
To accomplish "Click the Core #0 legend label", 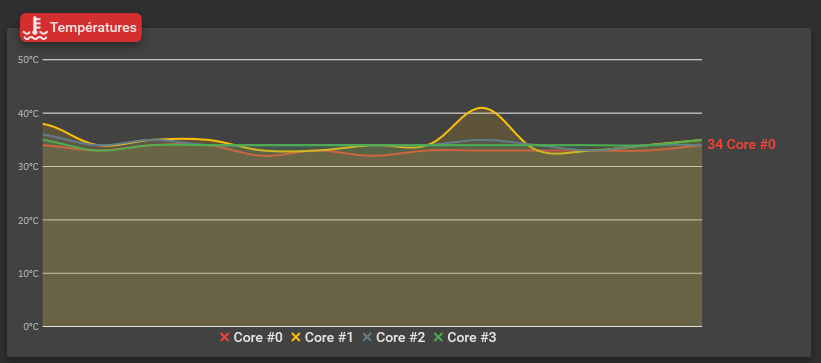I will pyautogui.click(x=258, y=338).
